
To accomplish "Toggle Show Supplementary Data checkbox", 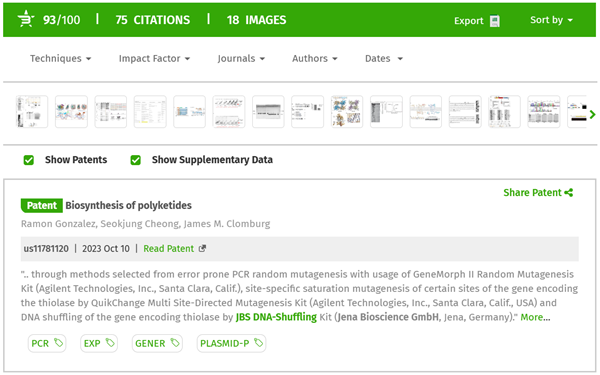I will pos(135,160).
